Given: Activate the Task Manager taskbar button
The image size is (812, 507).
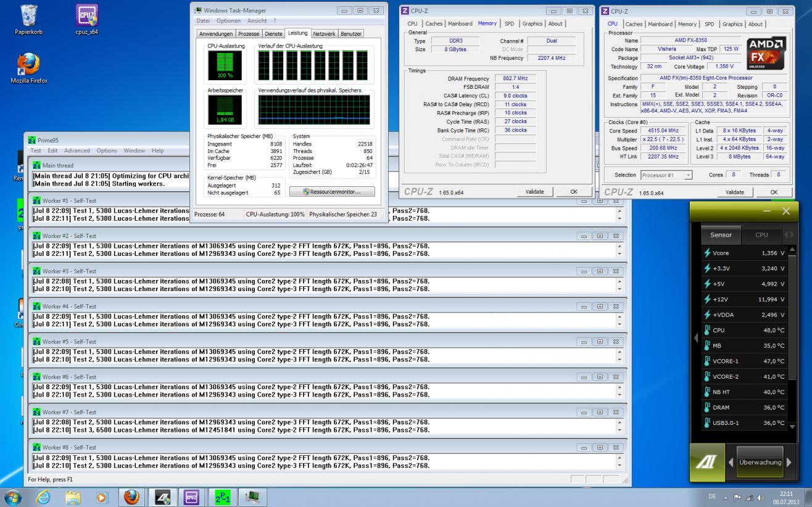Looking at the screenshot, I should click(252, 497).
